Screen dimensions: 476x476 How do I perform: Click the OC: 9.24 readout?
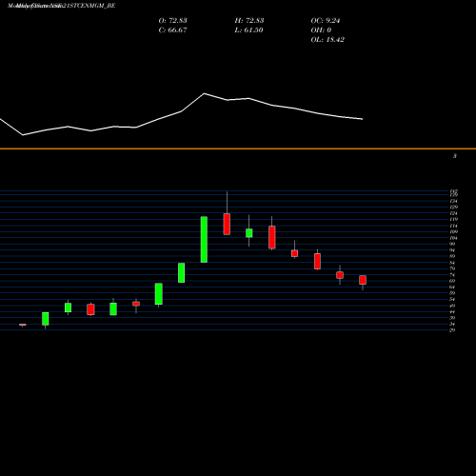pyautogui.click(x=326, y=21)
